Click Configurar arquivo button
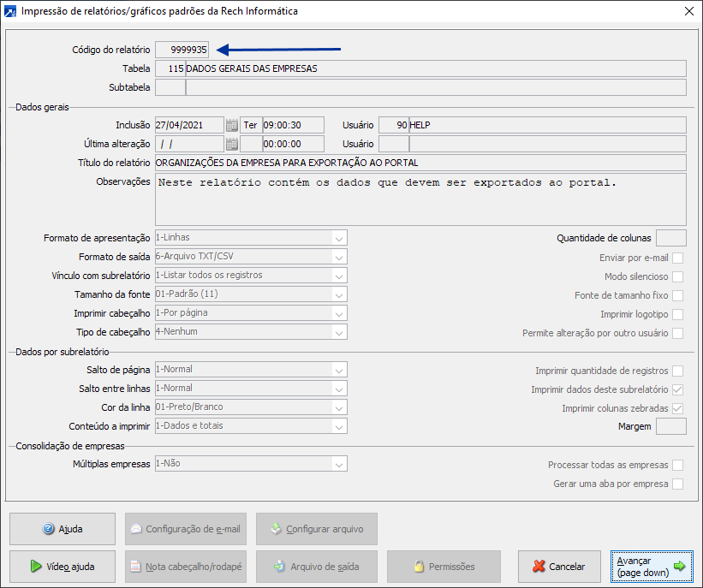 [x=317, y=529]
